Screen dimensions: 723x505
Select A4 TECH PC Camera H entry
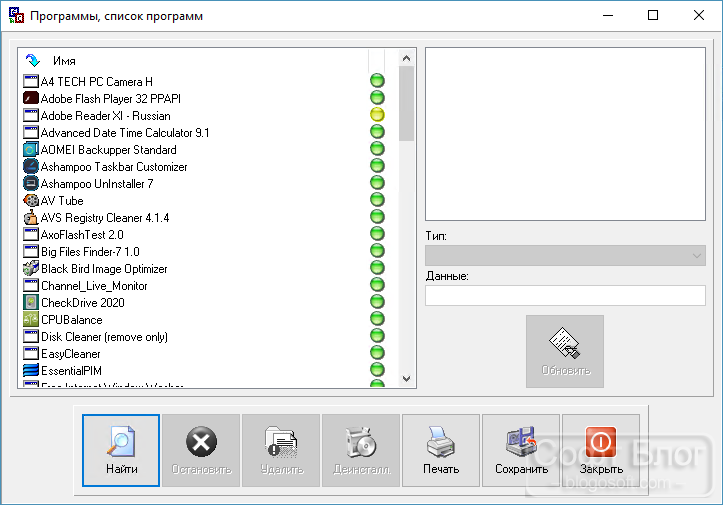(96, 82)
